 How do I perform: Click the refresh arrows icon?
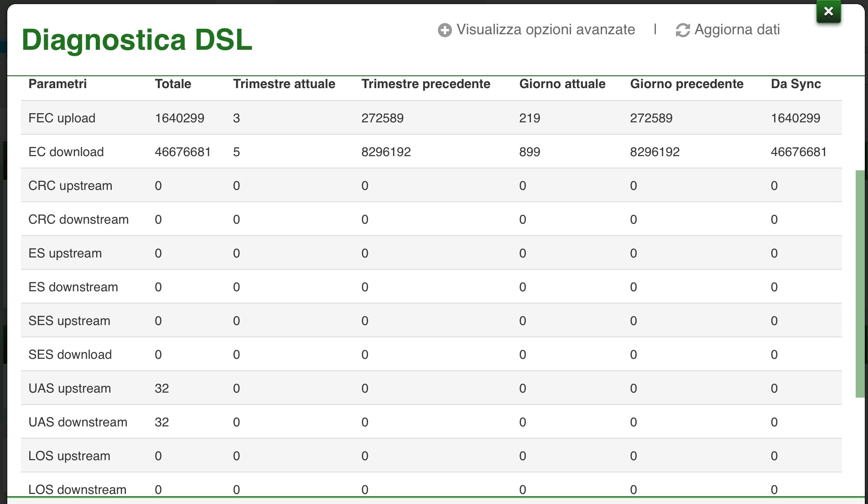[x=682, y=30]
